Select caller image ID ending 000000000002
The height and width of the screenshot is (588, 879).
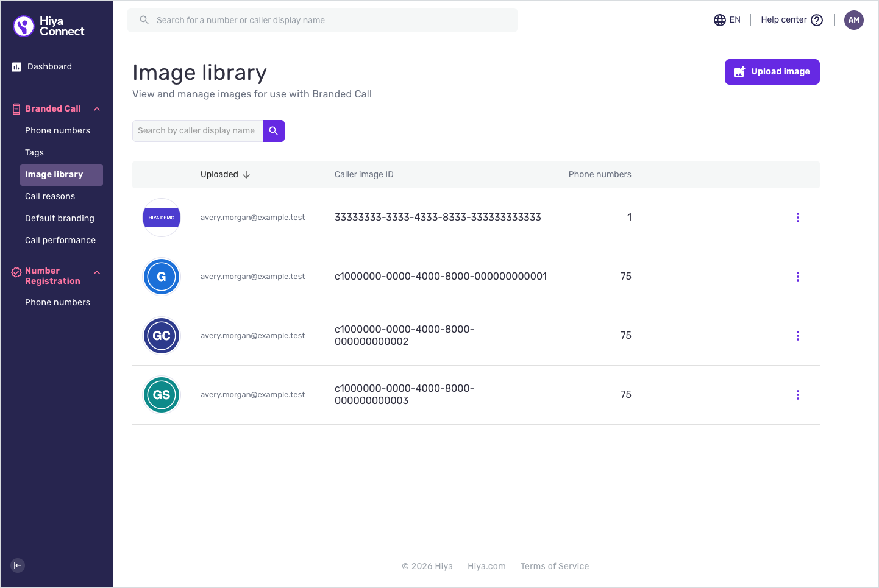404,336
